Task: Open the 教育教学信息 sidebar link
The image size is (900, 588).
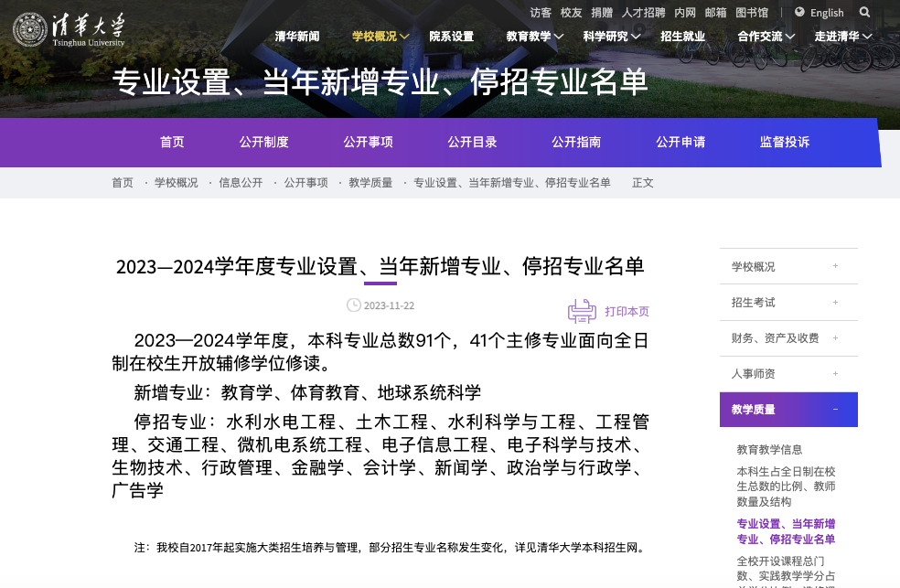Action: point(769,449)
